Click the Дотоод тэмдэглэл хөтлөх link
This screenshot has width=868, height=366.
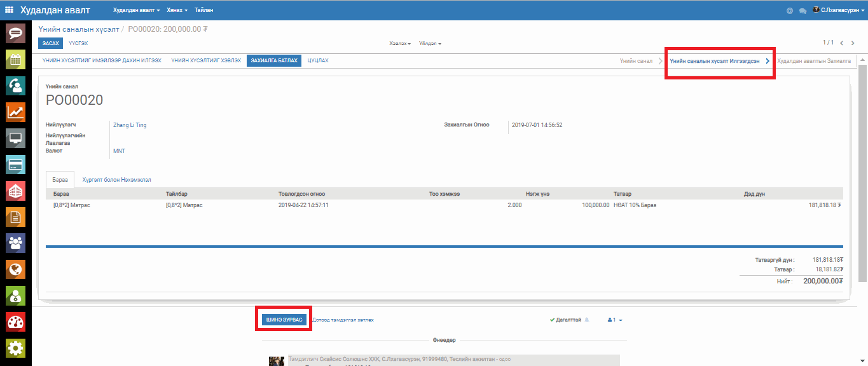point(343,320)
